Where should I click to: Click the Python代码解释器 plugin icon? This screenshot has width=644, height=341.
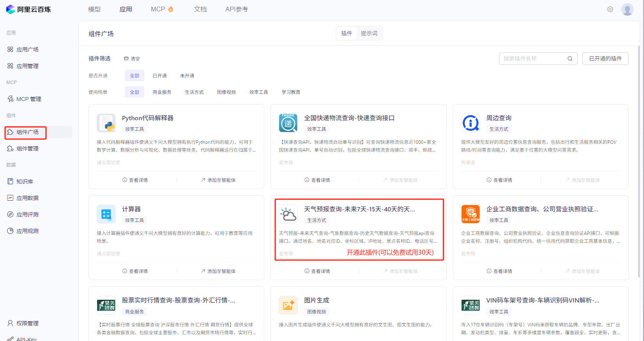[106, 123]
